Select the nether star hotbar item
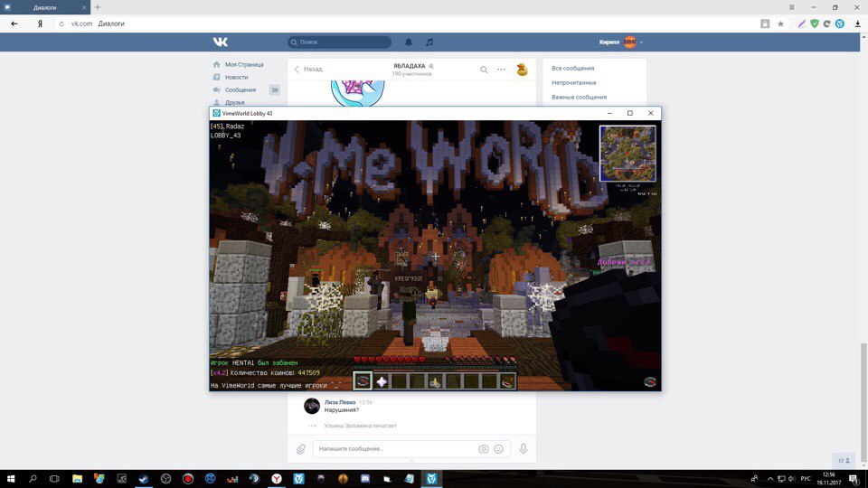Screen dimensions: 868x488 (x=381, y=380)
